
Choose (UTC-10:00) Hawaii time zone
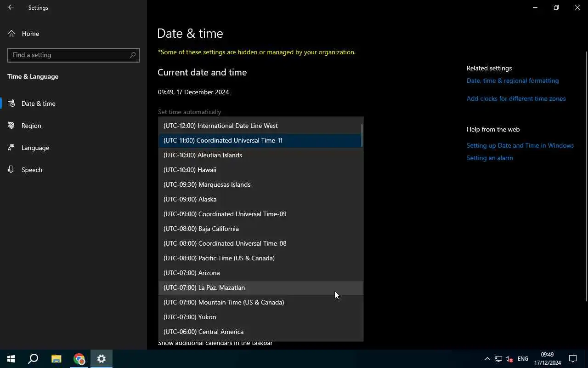tap(190, 170)
